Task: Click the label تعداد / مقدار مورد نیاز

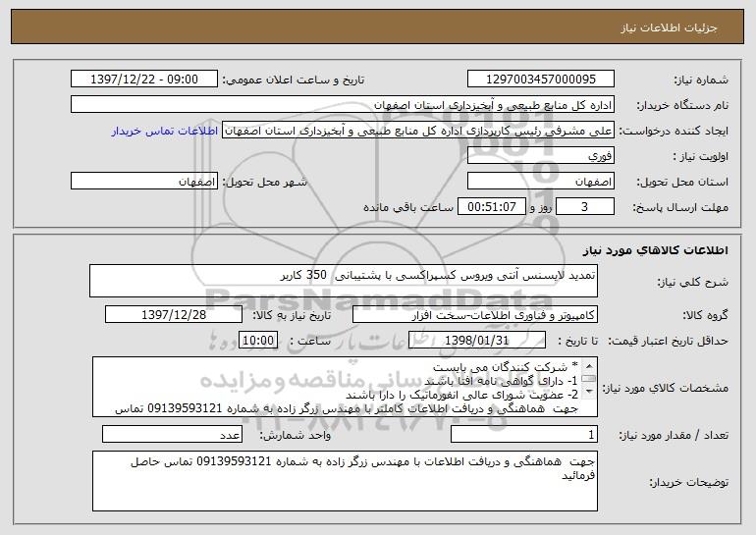Action: (674, 436)
